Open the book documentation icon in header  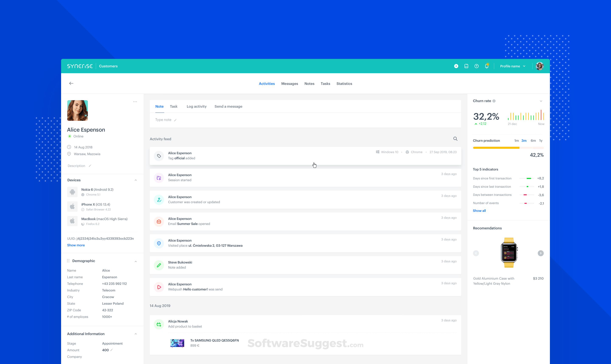[466, 66]
